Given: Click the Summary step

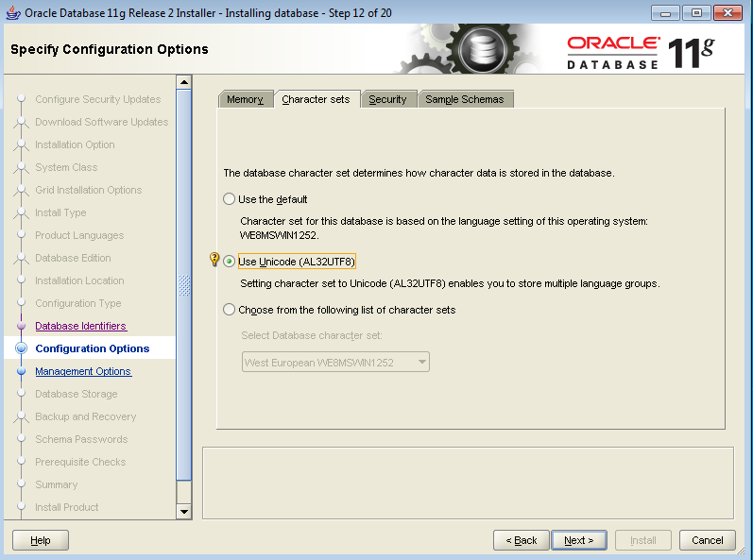Looking at the screenshot, I should (56, 484).
